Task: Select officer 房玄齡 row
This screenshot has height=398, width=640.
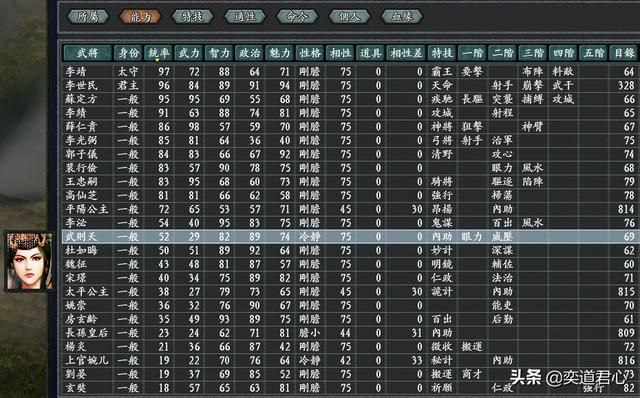Action: pyautogui.click(x=351, y=319)
